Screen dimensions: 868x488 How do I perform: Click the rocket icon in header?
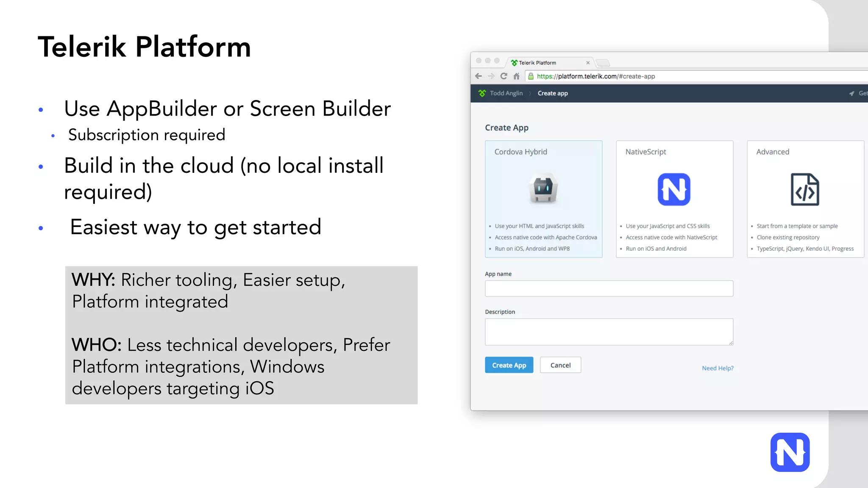[x=851, y=93]
